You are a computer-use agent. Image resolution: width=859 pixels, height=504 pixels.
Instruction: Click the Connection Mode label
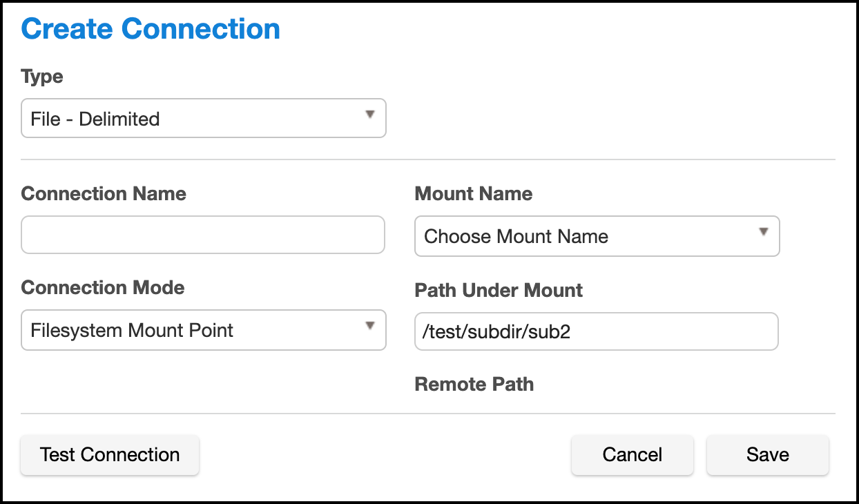(103, 287)
